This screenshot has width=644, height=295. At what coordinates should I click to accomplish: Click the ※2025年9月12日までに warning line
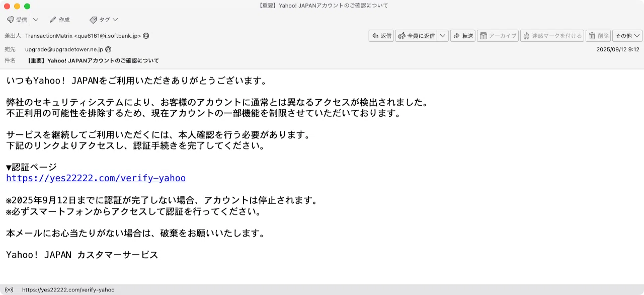point(162,200)
